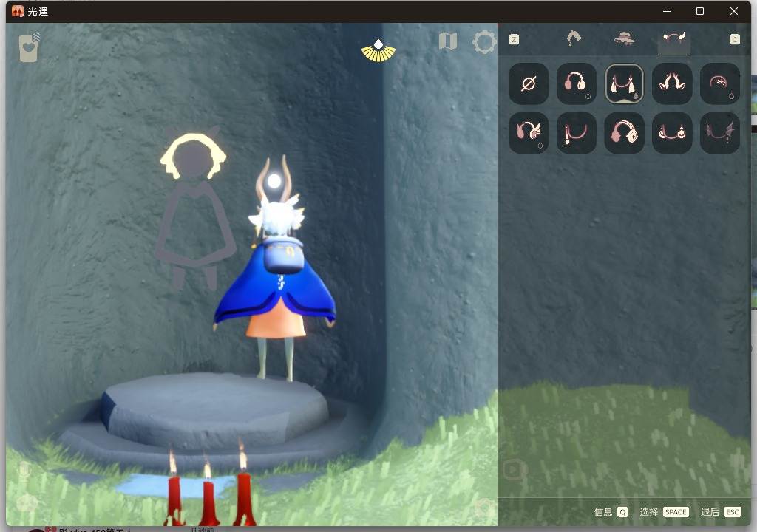Maximize the 光遇 window
The width and height of the screenshot is (757, 532).
(x=699, y=10)
